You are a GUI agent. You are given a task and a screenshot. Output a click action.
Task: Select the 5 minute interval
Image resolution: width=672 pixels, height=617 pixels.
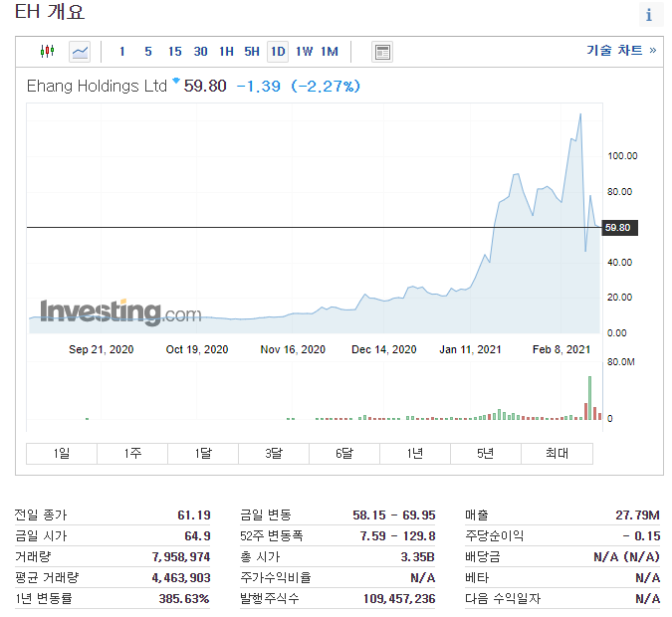click(x=148, y=52)
